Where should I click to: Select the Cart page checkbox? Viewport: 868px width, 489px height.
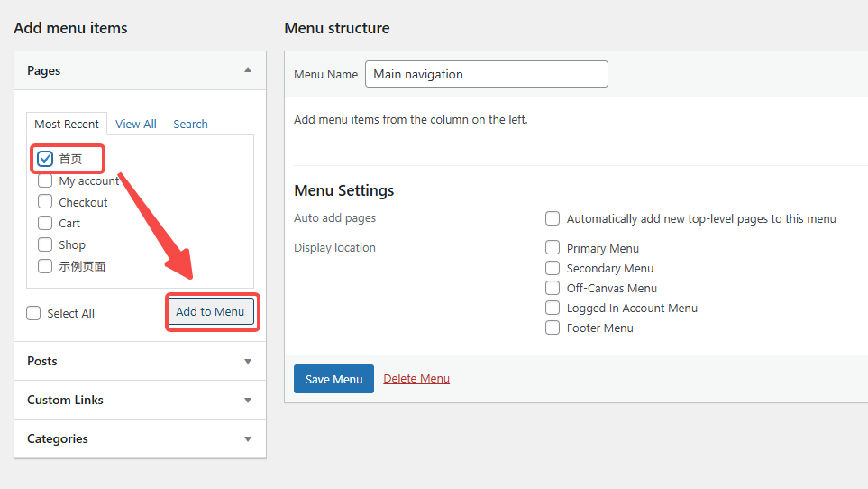tap(45, 223)
